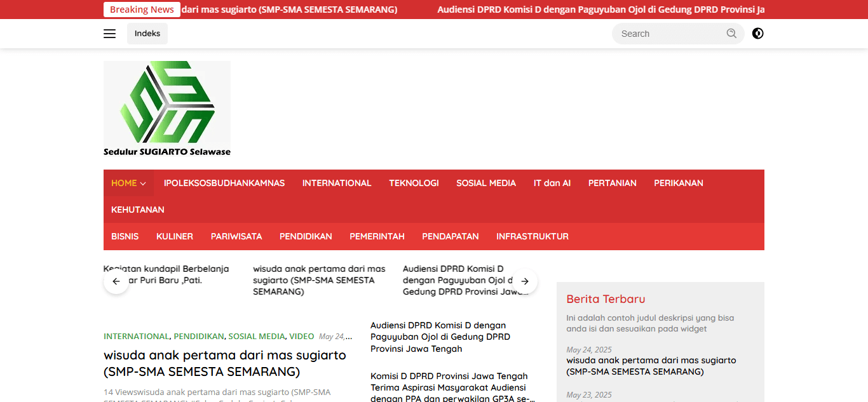Open the PARIWISATA menu item
Screen dimensions: 868x402
click(236, 236)
